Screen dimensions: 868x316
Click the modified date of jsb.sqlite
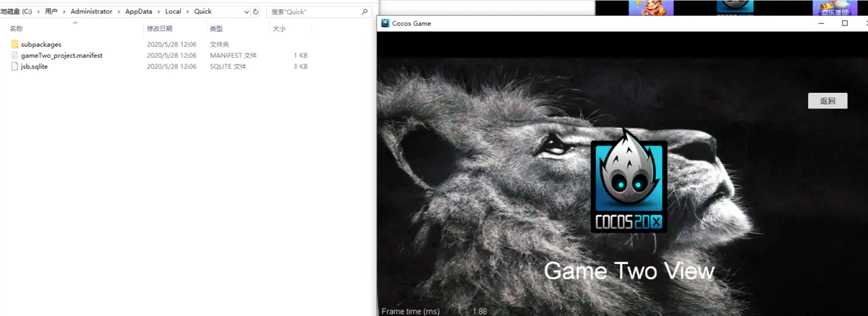pyautogui.click(x=171, y=66)
